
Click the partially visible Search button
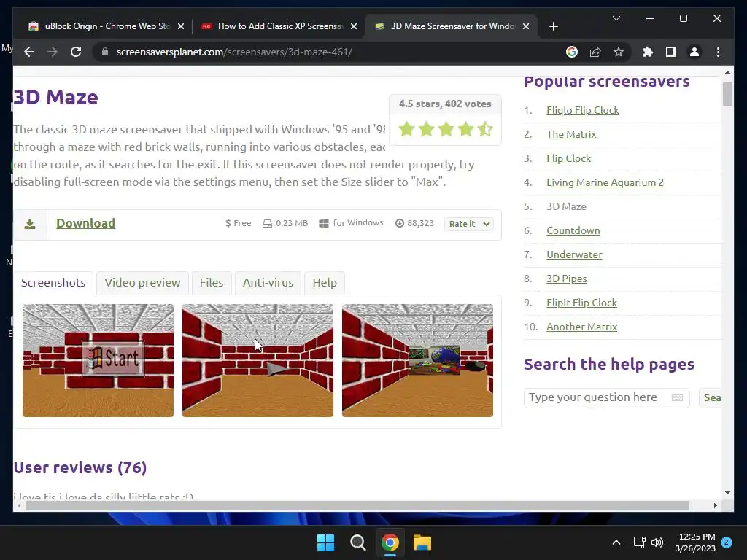tap(711, 397)
